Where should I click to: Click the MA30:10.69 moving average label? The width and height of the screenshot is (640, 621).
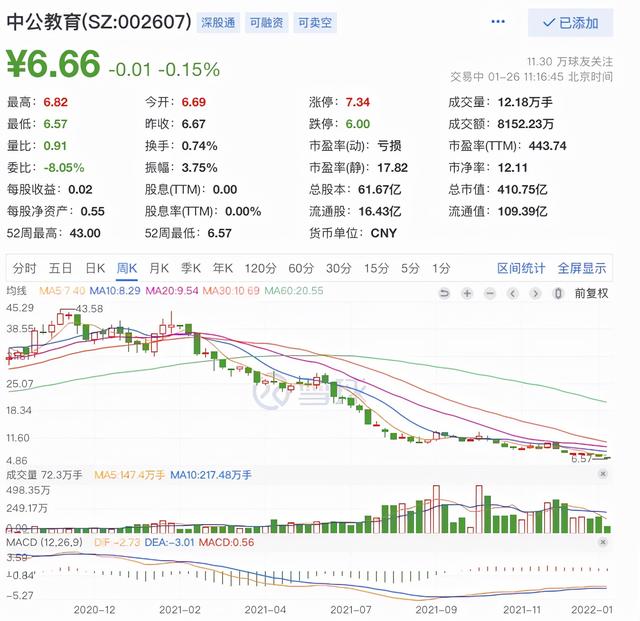coord(231,291)
